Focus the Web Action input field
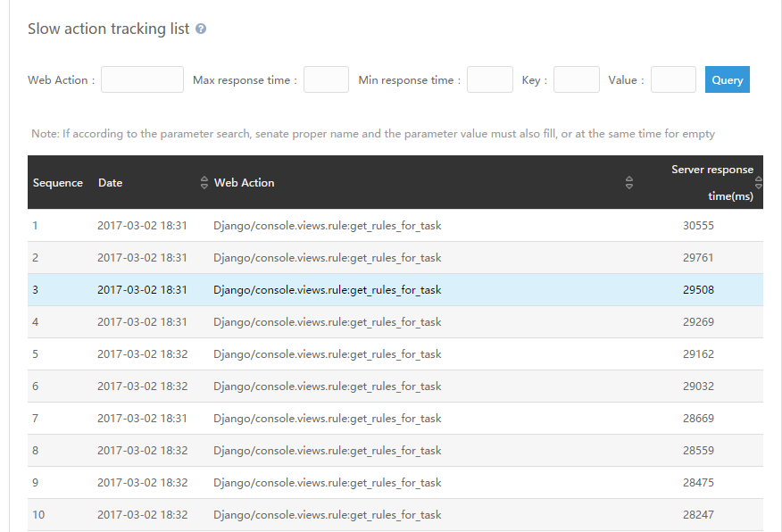Image resolution: width=782 pixels, height=532 pixels. pos(142,80)
